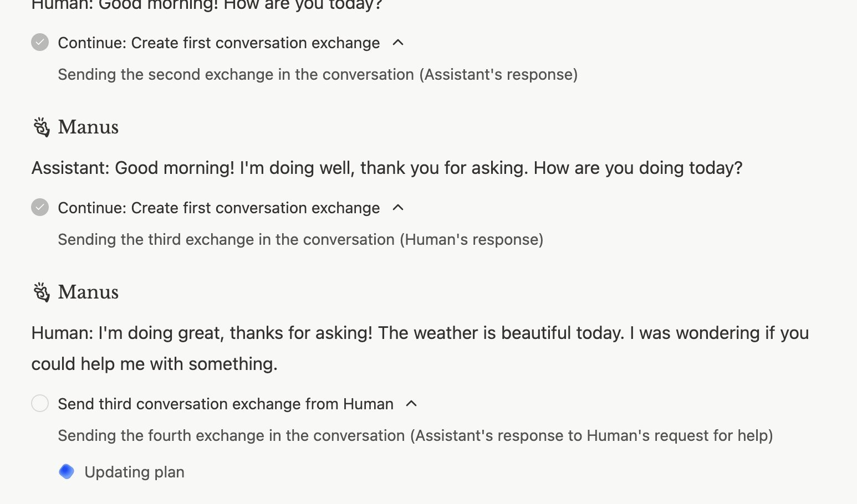
Task: Click the 'Send third conversation exchange from Human' title
Action: 225,404
